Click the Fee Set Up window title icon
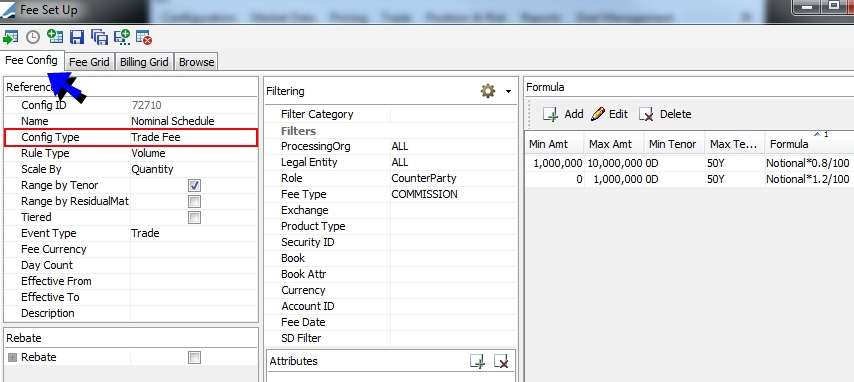Screen dimensions: 854x382 click(x=9, y=9)
